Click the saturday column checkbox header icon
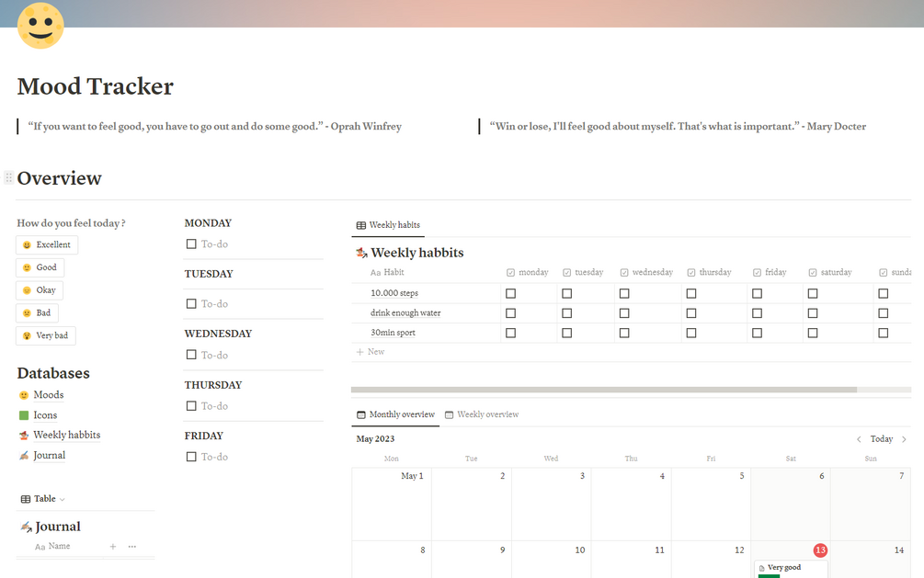This screenshot has height=578, width=924. [813, 273]
